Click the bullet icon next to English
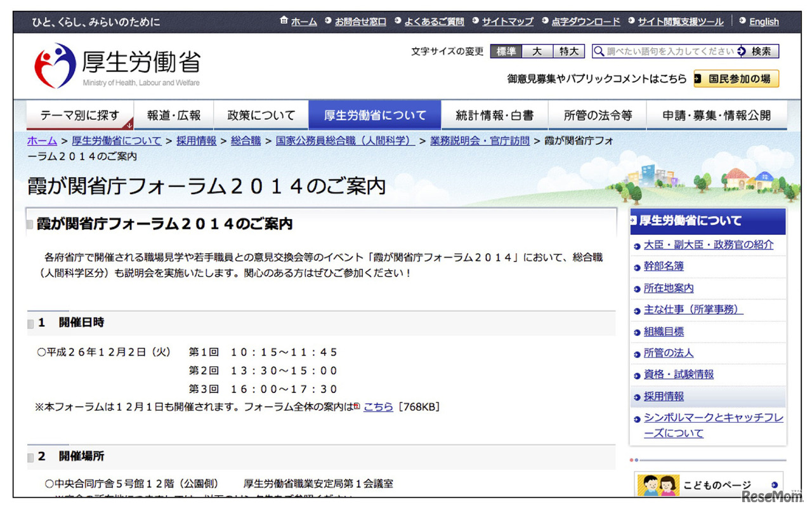This screenshot has height=511, width=812. point(743,21)
